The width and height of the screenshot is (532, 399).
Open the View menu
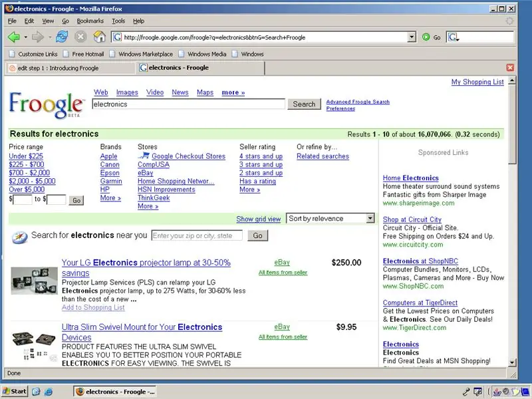point(48,21)
